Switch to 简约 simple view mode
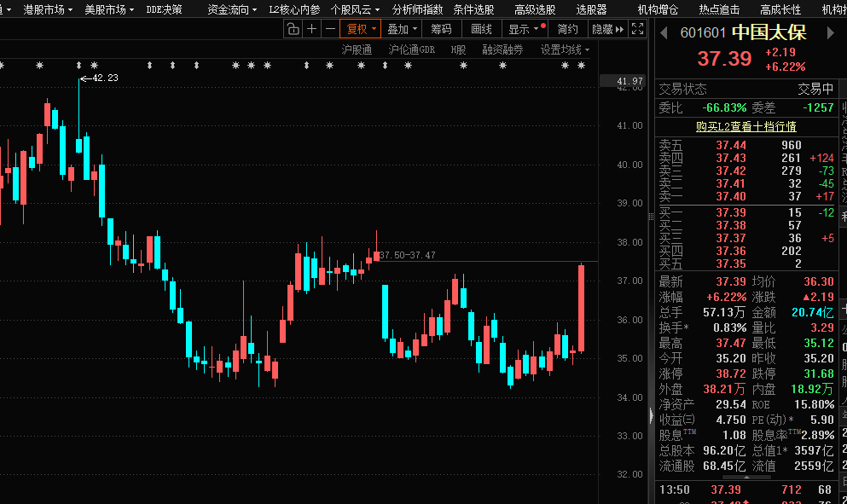The width and height of the screenshot is (847, 504). coord(567,29)
